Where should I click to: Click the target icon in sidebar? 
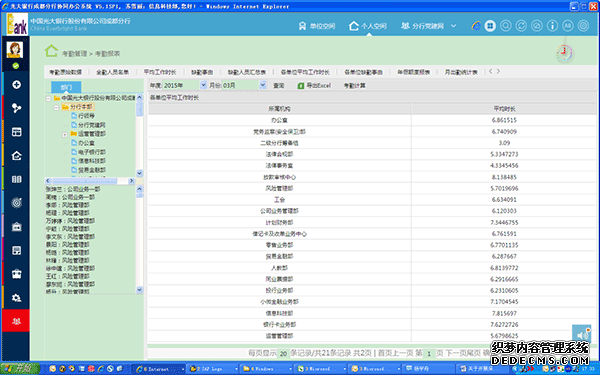pyautogui.click(x=16, y=203)
